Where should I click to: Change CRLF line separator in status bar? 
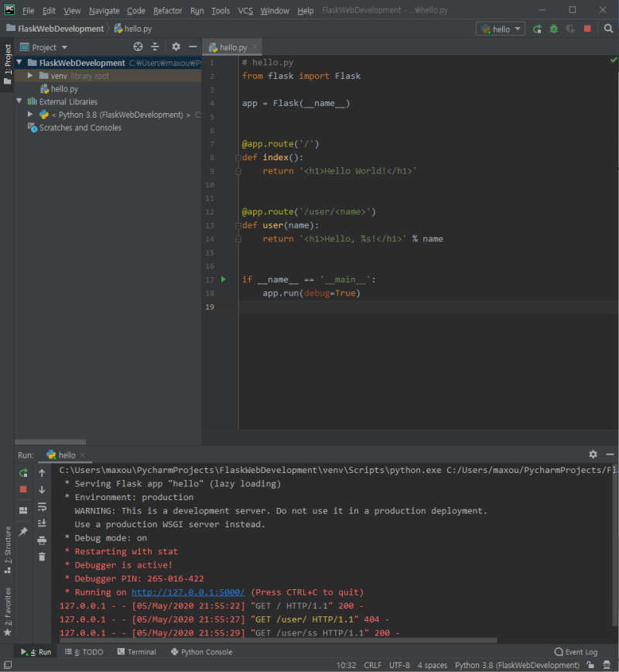[x=372, y=665]
